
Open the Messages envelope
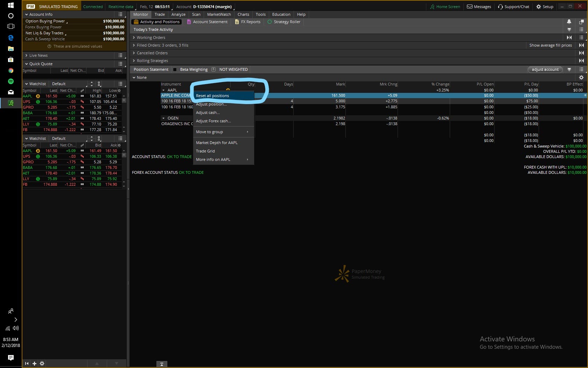coord(479,7)
